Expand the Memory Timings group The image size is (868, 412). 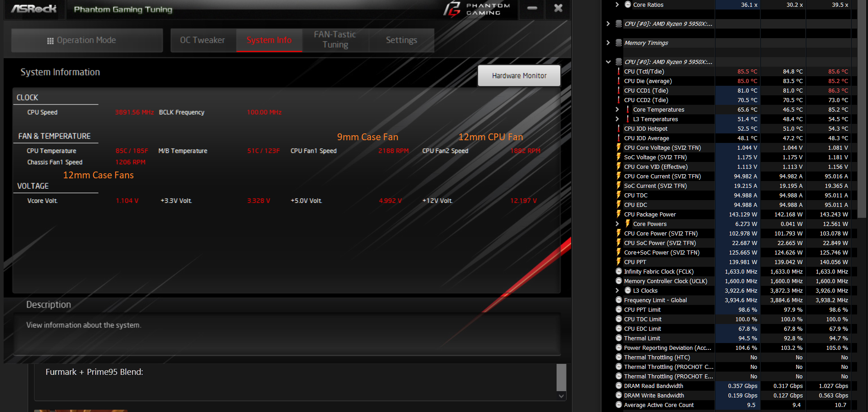coord(608,43)
